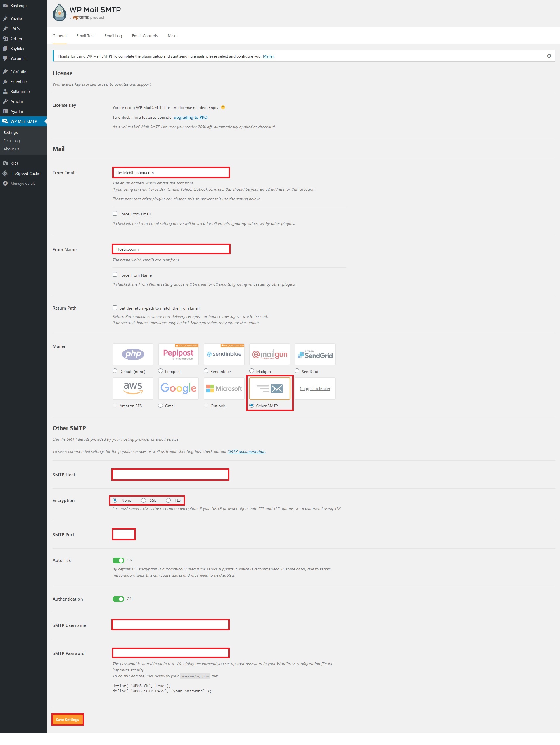Click the Kullanıcılar user icon
Image resolution: width=560 pixels, height=745 pixels.
pyautogui.click(x=5, y=92)
